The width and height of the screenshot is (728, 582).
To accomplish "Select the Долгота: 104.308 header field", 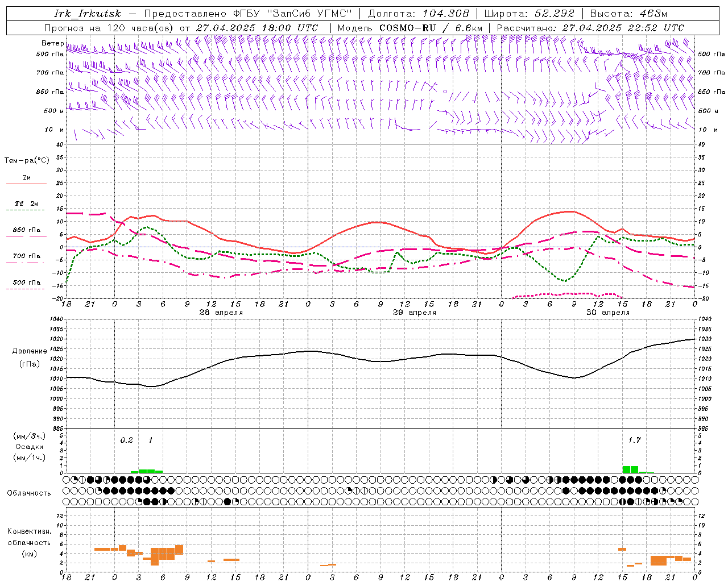I will (419, 14).
